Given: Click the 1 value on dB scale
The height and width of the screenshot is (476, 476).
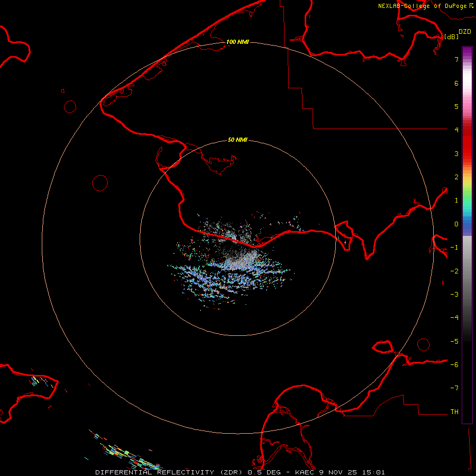Looking at the screenshot, I should click(456, 200).
